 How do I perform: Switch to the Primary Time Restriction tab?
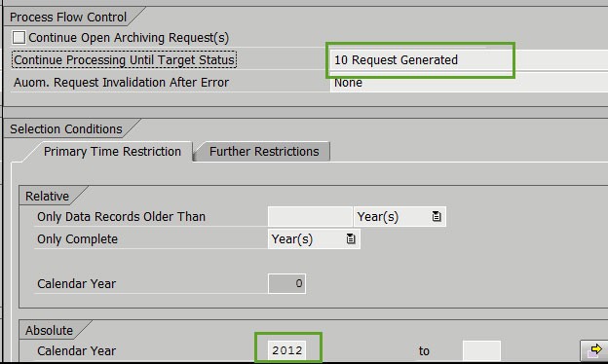112,152
